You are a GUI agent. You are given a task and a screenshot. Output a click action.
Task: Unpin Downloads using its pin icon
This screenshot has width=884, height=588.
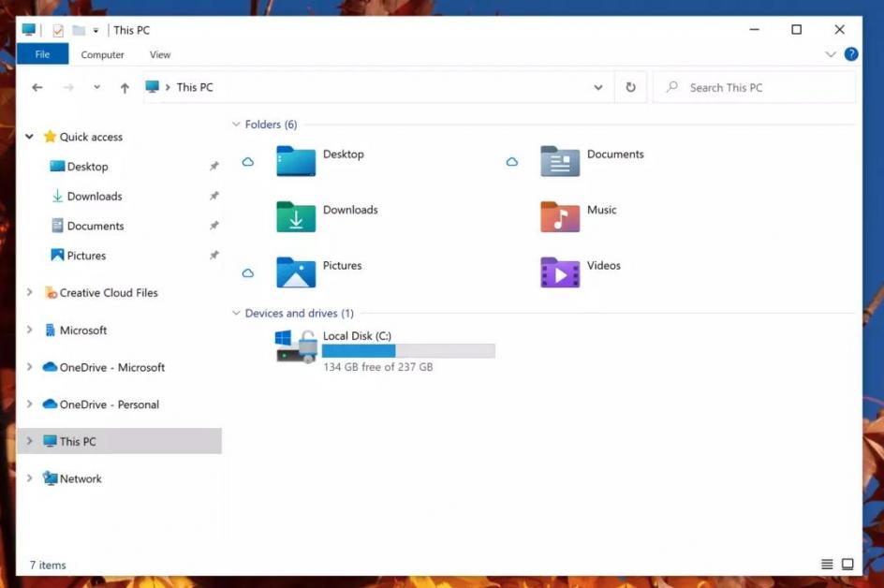[x=214, y=197]
